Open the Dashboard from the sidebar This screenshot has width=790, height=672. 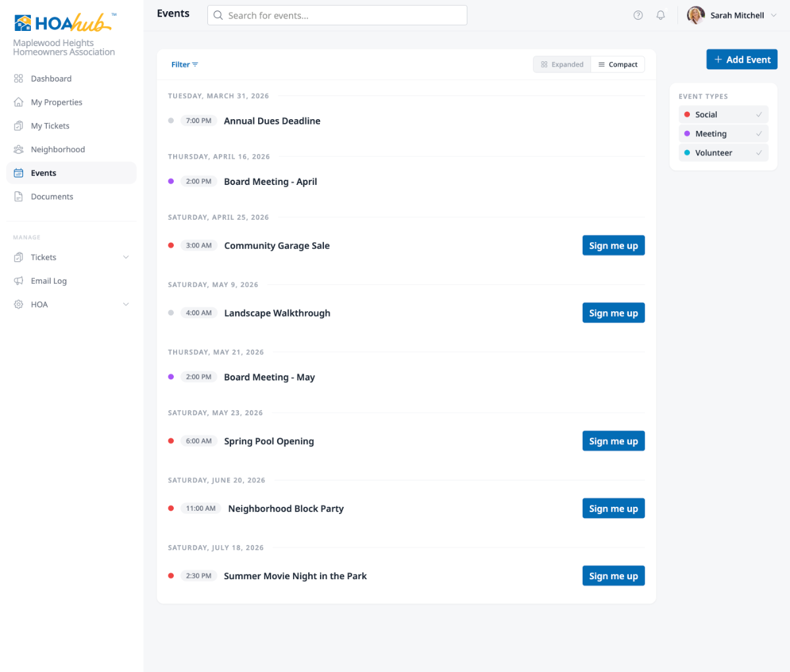[x=18, y=78]
